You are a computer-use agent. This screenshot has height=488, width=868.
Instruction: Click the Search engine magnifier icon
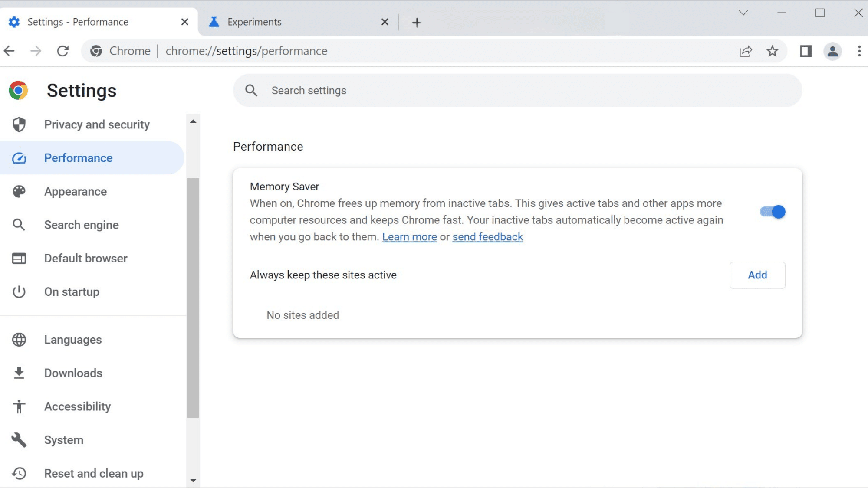(19, 225)
